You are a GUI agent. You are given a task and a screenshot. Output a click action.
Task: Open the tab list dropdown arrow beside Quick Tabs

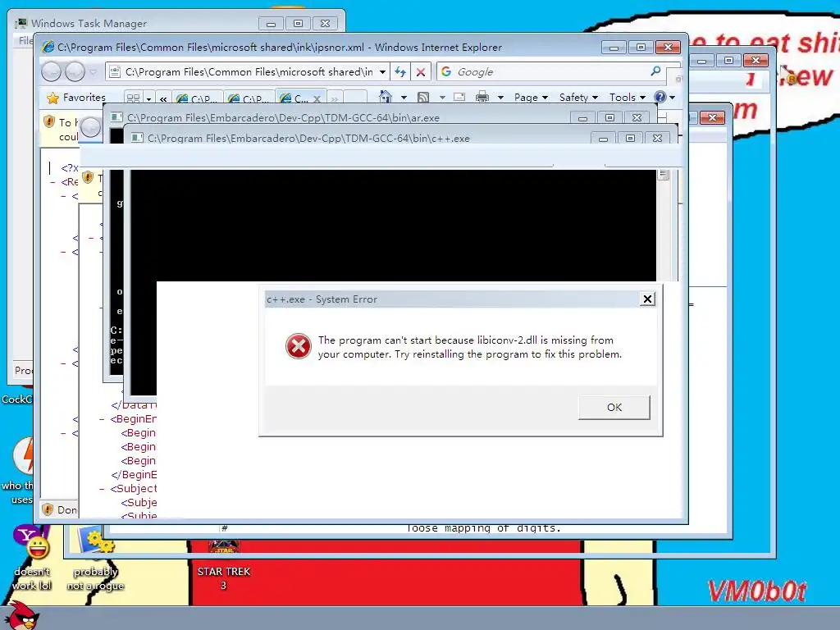(148, 98)
